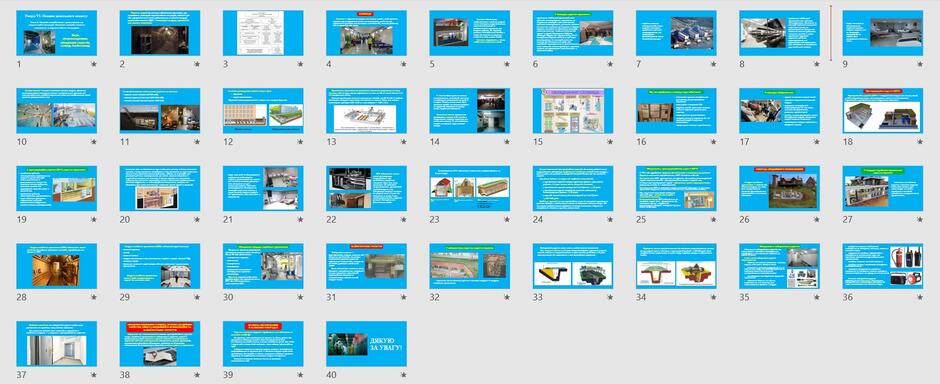The height and width of the screenshot is (384, 940).
Task: Select slide 39 with the red heading banner
Action: click(263, 344)
